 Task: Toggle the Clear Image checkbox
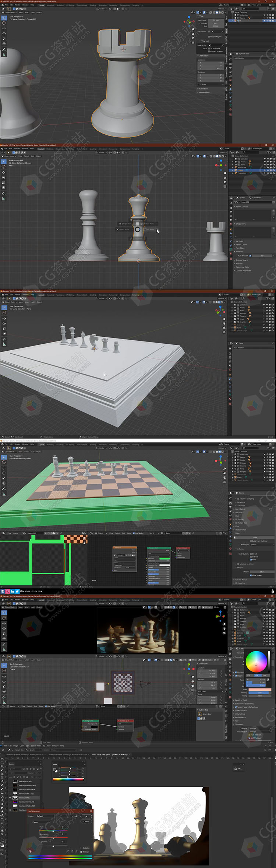(x=251, y=575)
